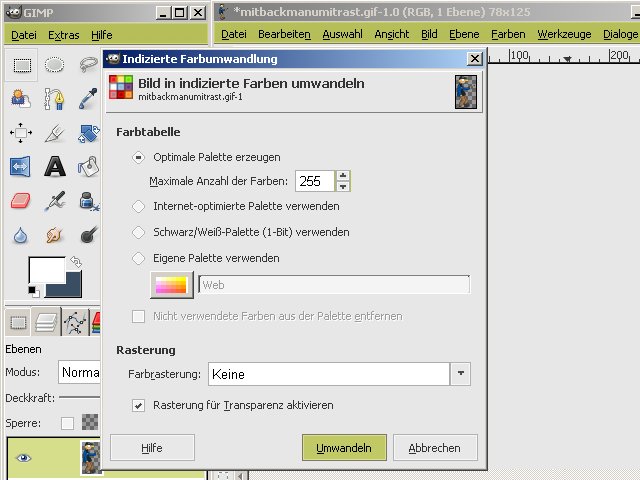Open the Modus layer mode dropdown
This screenshot has width=640, height=480.
tap(79, 372)
